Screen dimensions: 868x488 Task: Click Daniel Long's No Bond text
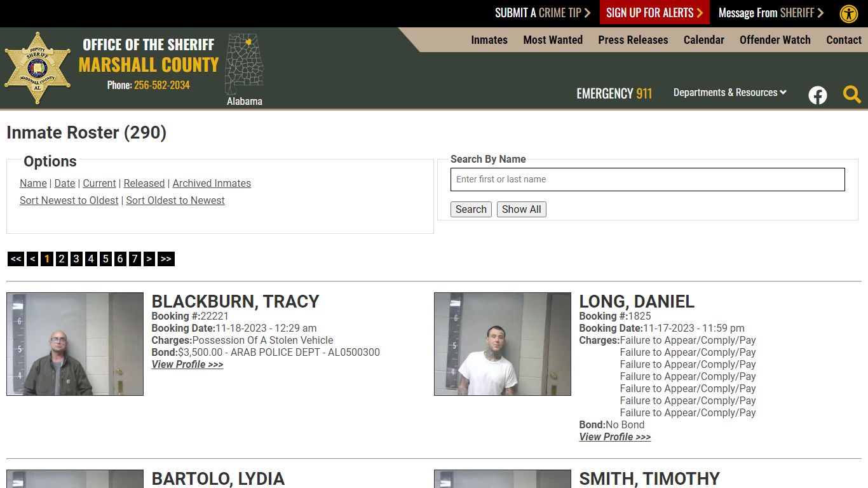625,424
